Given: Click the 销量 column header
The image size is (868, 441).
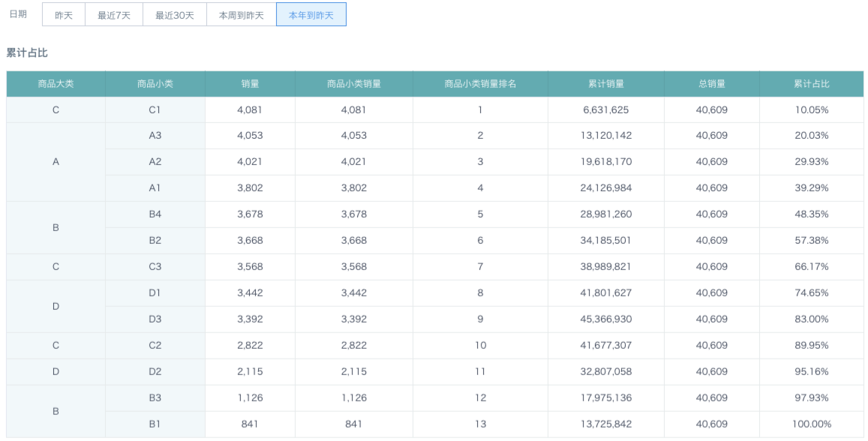Looking at the screenshot, I should click(x=251, y=83).
